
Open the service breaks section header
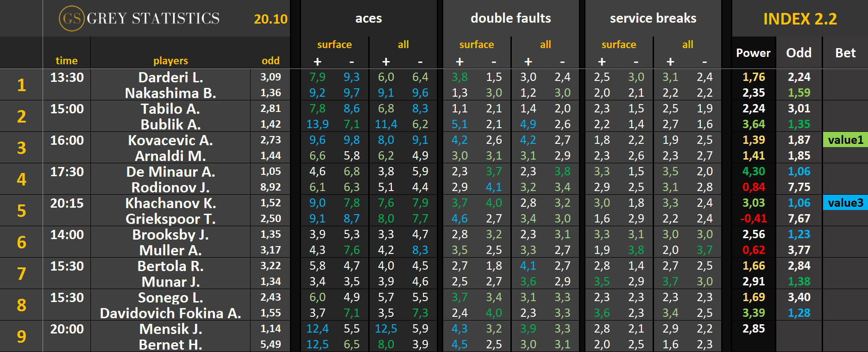(x=653, y=19)
